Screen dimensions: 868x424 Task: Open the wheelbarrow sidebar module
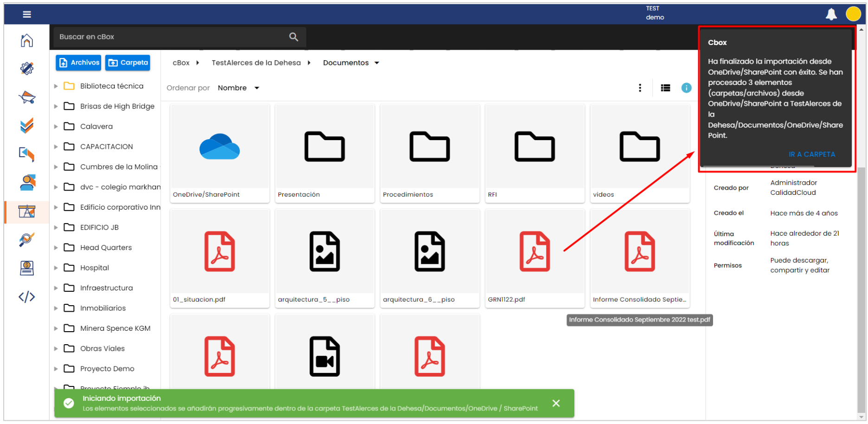pyautogui.click(x=27, y=97)
